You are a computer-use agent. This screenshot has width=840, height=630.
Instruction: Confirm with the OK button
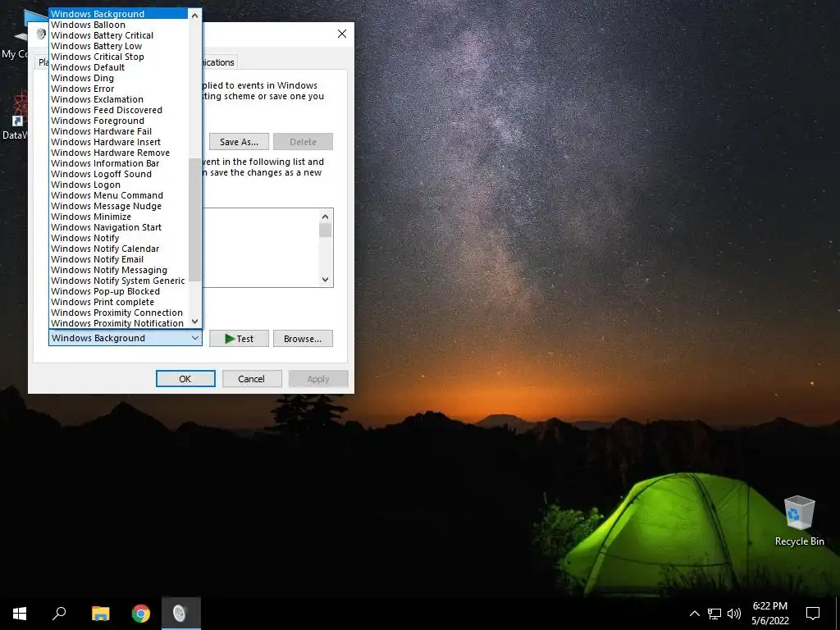pyautogui.click(x=185, y=379)
